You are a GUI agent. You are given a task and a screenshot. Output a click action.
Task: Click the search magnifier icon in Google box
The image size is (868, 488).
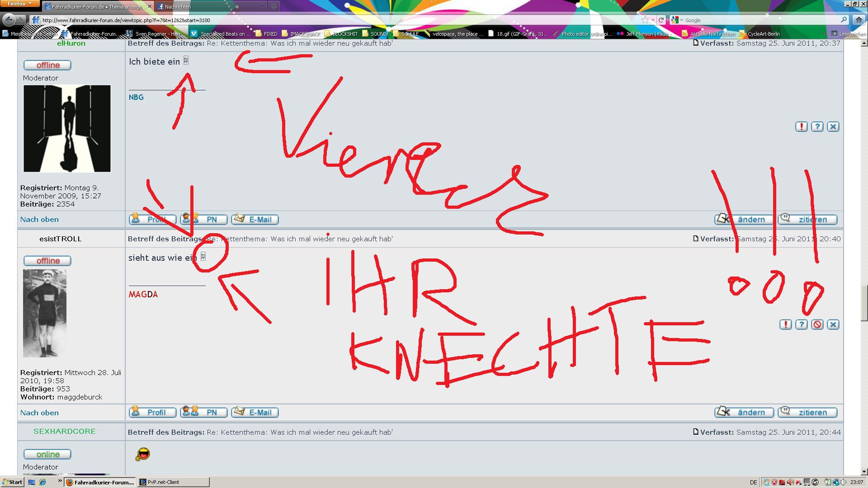click(844, 20)
